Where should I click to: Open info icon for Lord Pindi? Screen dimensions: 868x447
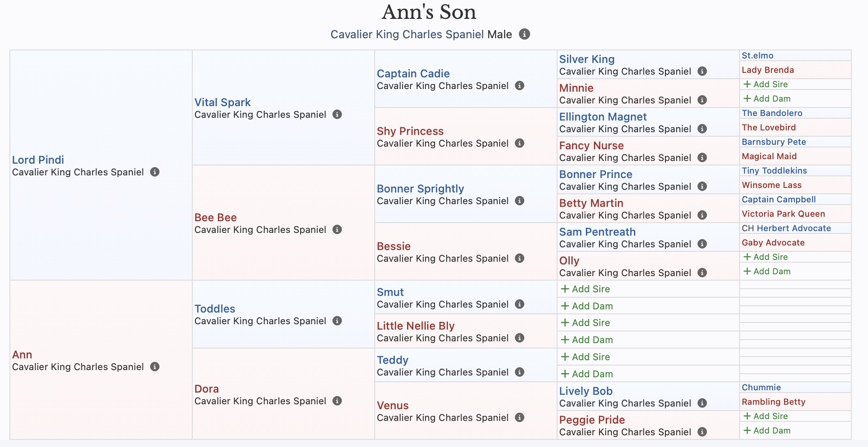pyautogui.click(x=155, y=172)
